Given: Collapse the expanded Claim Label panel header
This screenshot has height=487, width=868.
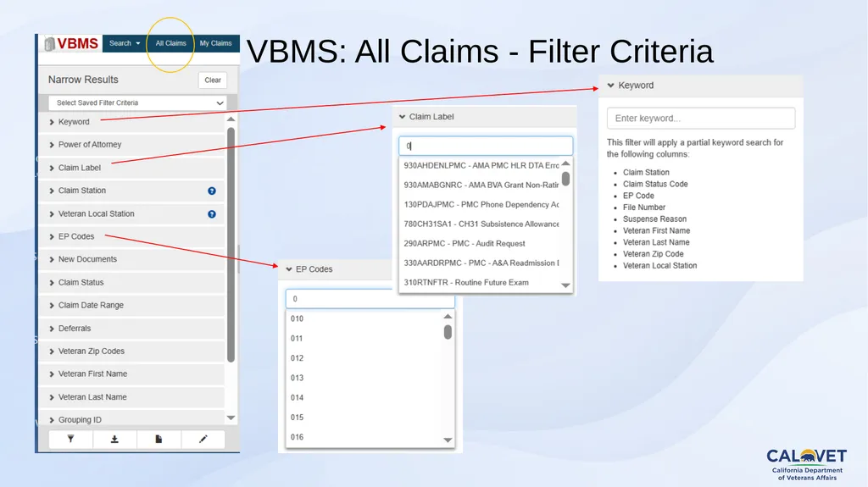Looking at the screenshot, I should [485, 117].
